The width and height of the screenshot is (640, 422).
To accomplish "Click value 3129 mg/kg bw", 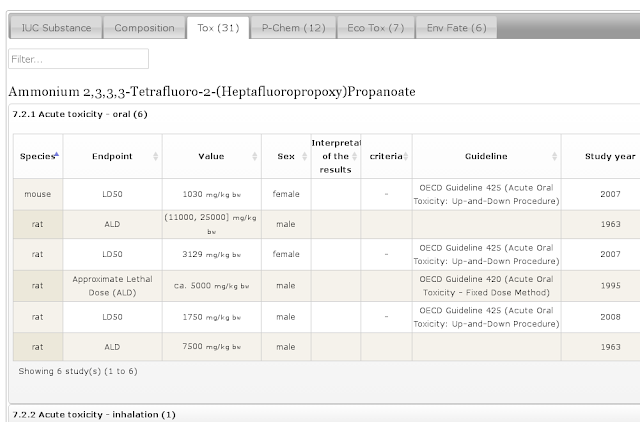I will 211,254.
